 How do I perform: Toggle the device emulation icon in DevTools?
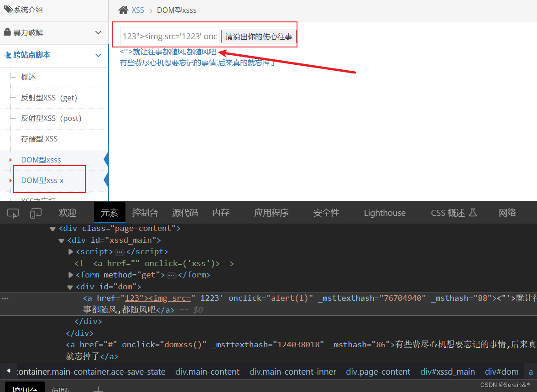[x=36, y=213]
